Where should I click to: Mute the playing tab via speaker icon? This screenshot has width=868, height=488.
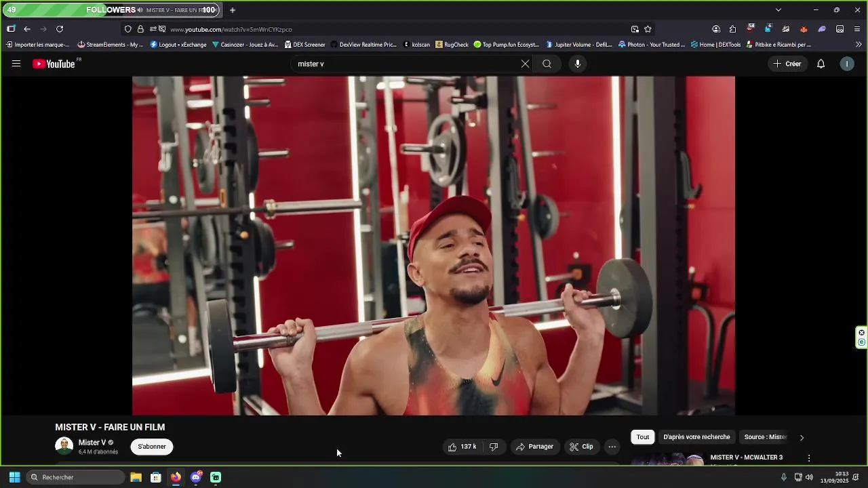click(140, 10)
